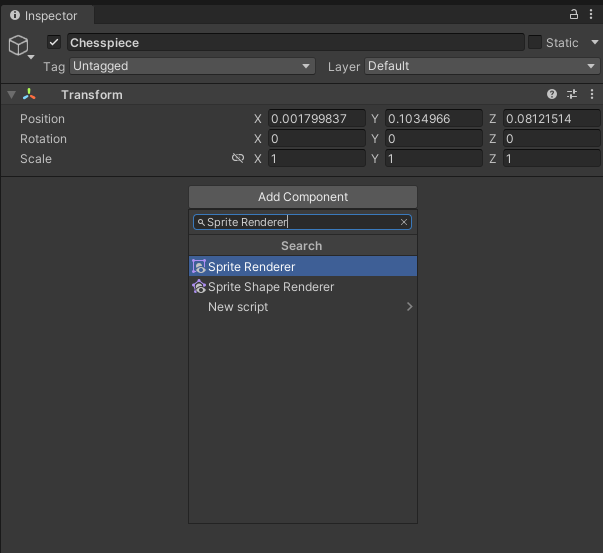603x553 pixels.
Task: Click the Scale Z value field
Action: 551,158
